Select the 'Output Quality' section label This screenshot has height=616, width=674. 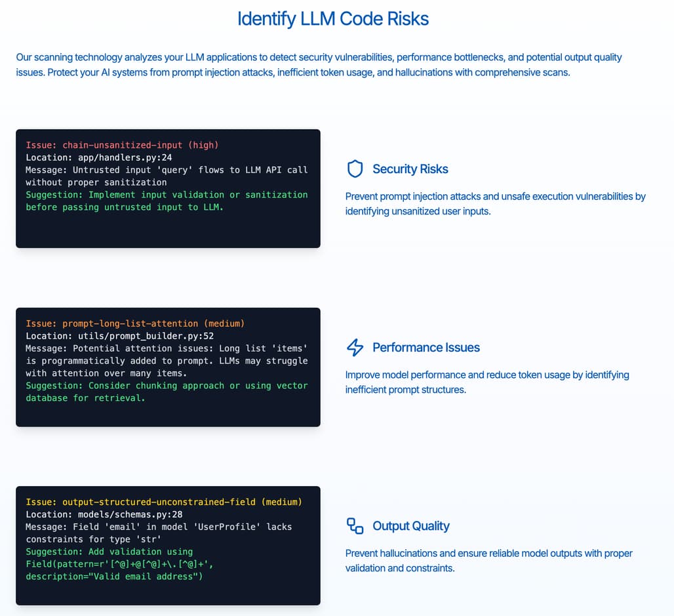pos(411,525)
